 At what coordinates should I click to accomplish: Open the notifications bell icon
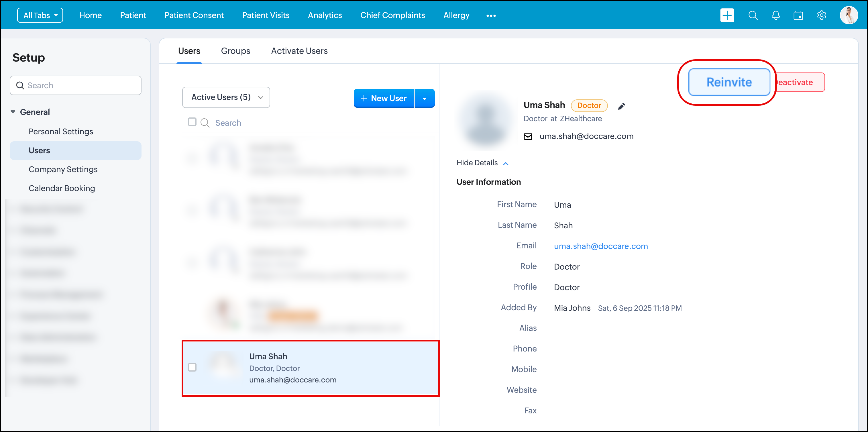coord(775,15)
